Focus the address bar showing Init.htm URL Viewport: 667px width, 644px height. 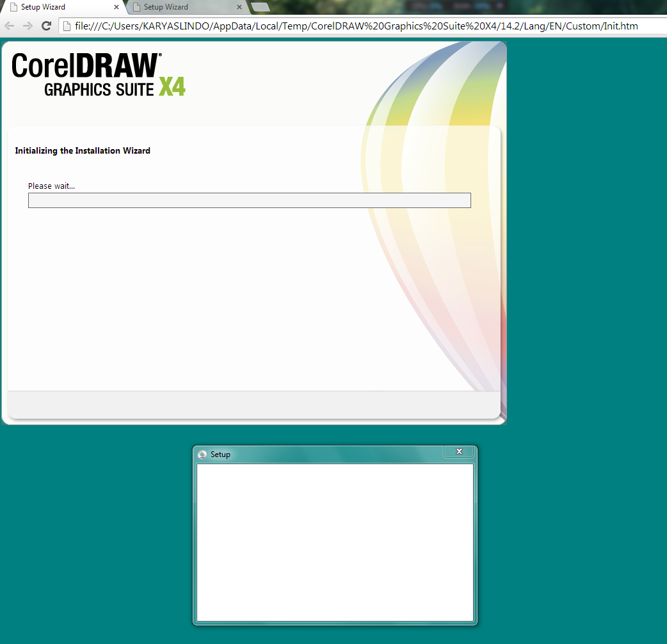[357, 26]
